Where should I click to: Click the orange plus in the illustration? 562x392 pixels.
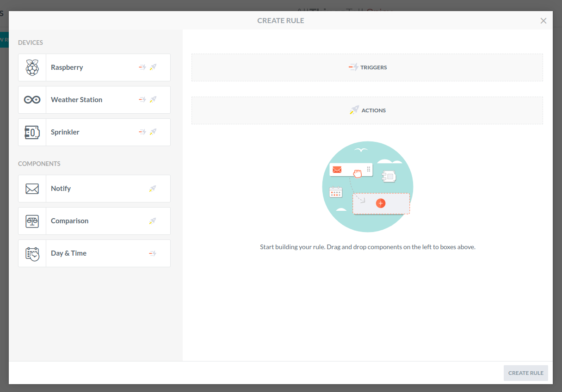[x=381, y=203]
